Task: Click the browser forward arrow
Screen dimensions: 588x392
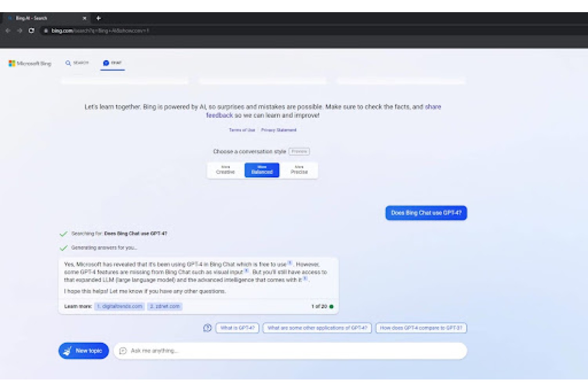Action: 20,31
